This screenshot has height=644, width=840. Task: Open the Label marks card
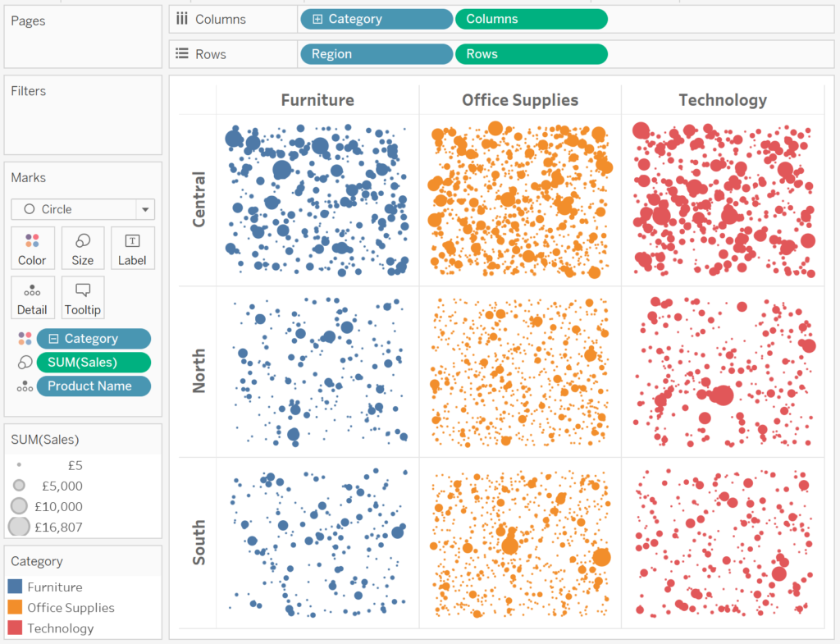click(132, 248)
